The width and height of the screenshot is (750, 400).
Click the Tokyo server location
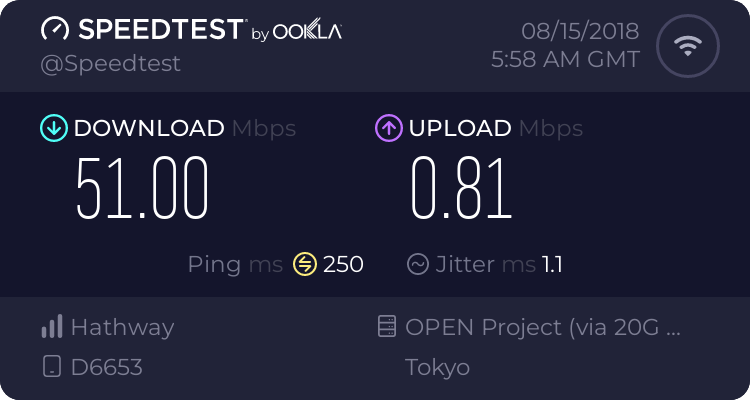click(x=437, y=367)
